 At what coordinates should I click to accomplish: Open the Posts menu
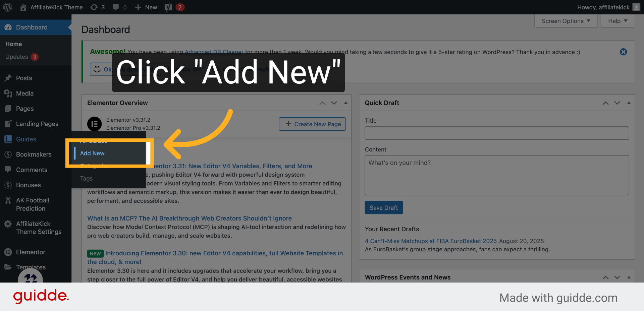tap(24, 78)
